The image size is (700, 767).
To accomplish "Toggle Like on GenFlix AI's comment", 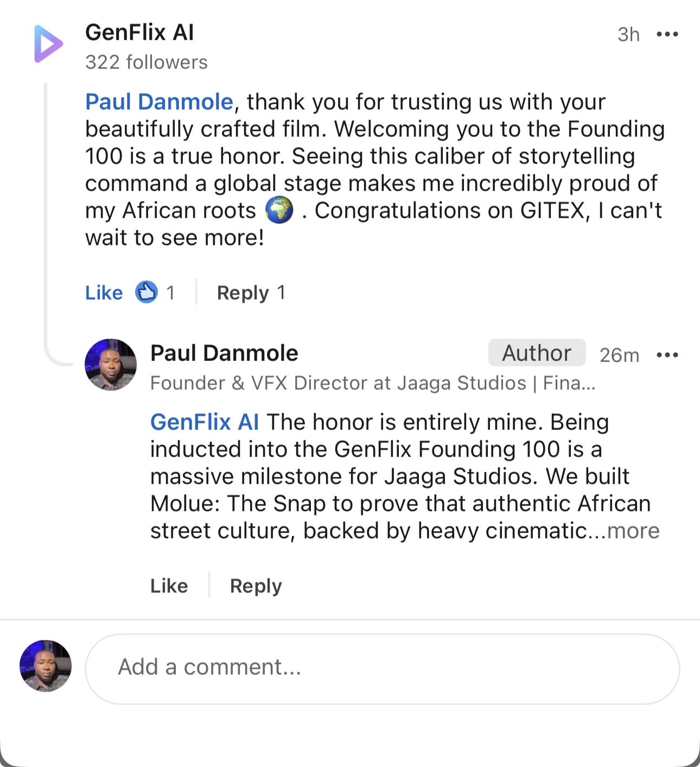I will (104, 293).
